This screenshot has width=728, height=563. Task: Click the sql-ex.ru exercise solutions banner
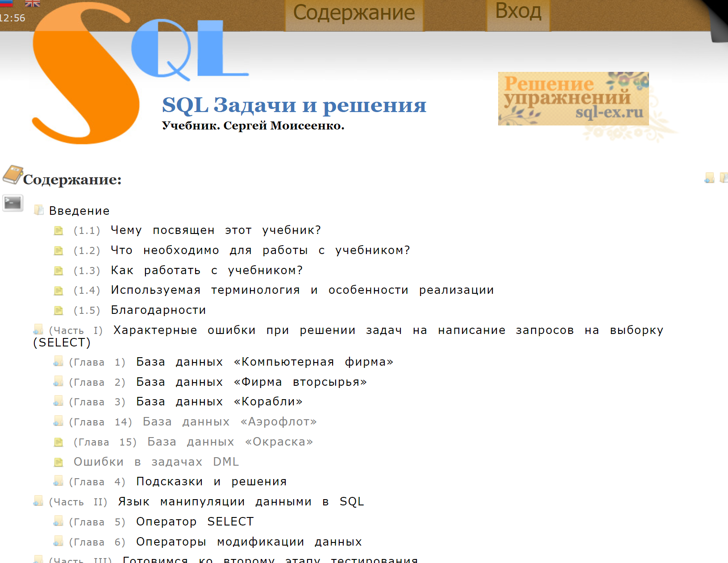573,99
